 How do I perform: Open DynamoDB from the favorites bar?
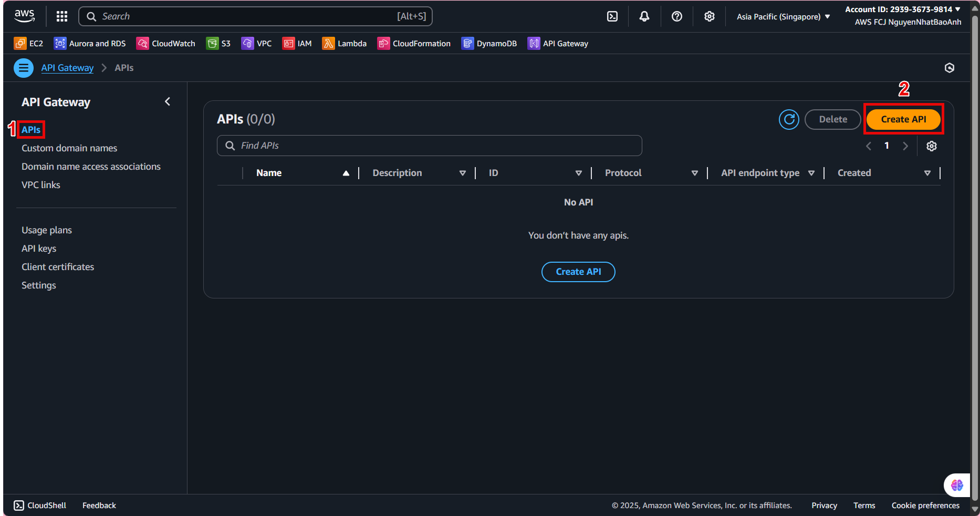489,44
